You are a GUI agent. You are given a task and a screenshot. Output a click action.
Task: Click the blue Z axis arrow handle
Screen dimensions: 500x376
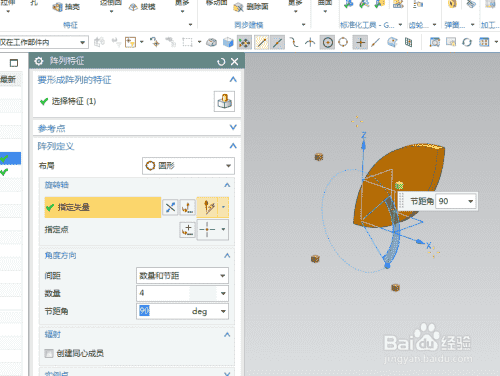click(x=364, y=144)
